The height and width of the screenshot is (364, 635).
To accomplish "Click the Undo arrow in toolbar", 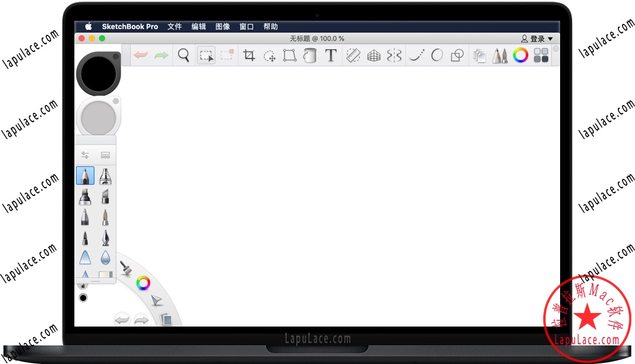I will click(x=140, y=55).
